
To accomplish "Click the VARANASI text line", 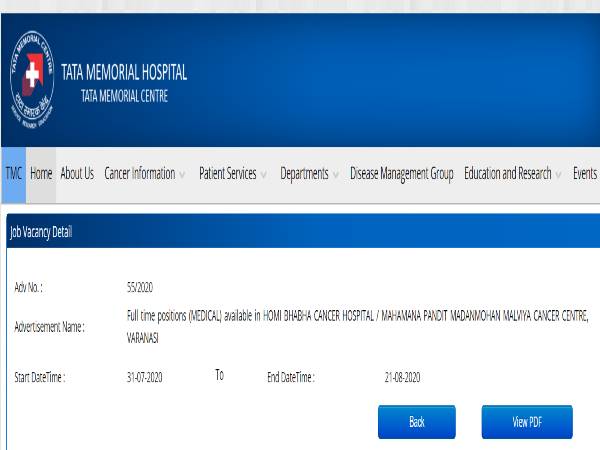I will click(142, 339).
